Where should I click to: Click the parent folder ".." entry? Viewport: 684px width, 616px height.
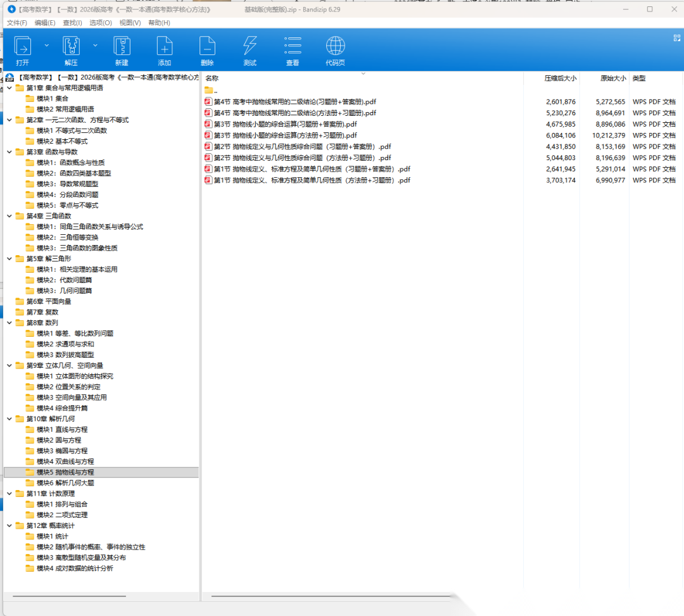(215, 91)
